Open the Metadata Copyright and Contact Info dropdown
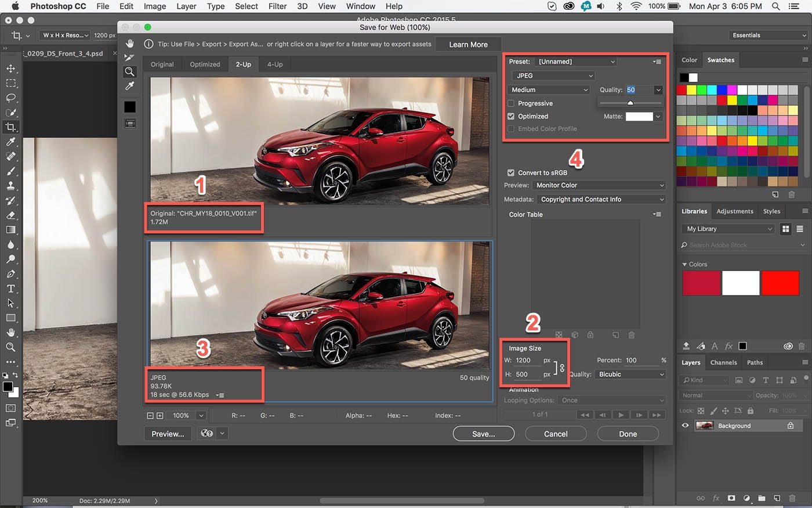This screenshot has height=508, width=812. tap(601, 199)
